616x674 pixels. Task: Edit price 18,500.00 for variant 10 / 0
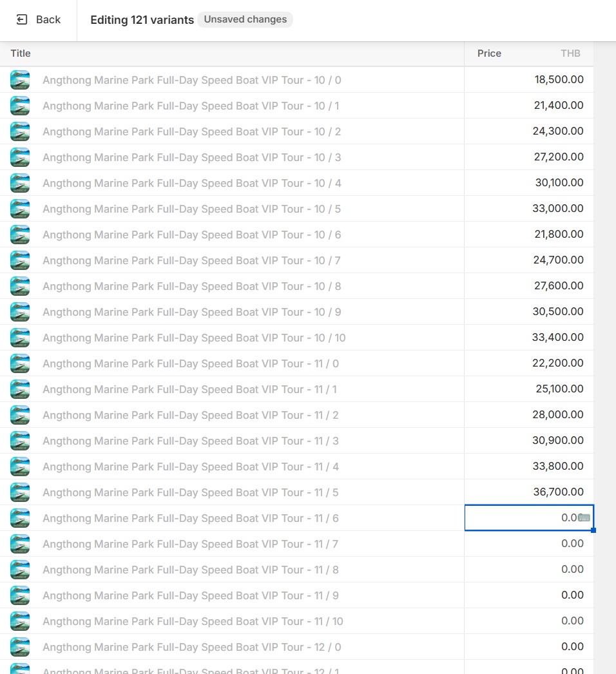528,80
